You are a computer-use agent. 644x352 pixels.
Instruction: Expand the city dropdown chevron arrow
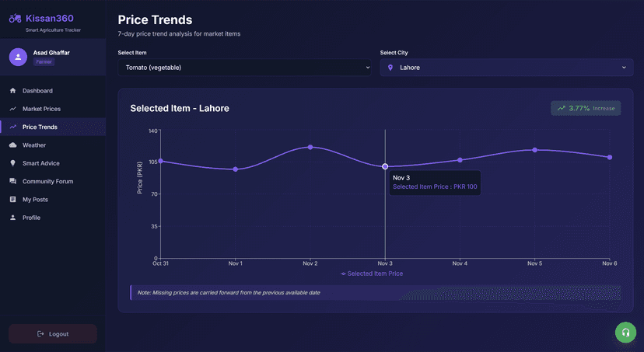624,68
